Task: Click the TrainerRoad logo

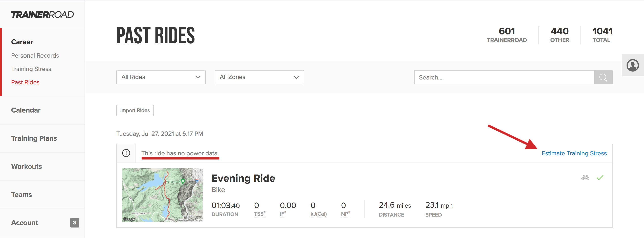Action: (x=42, y=15)
